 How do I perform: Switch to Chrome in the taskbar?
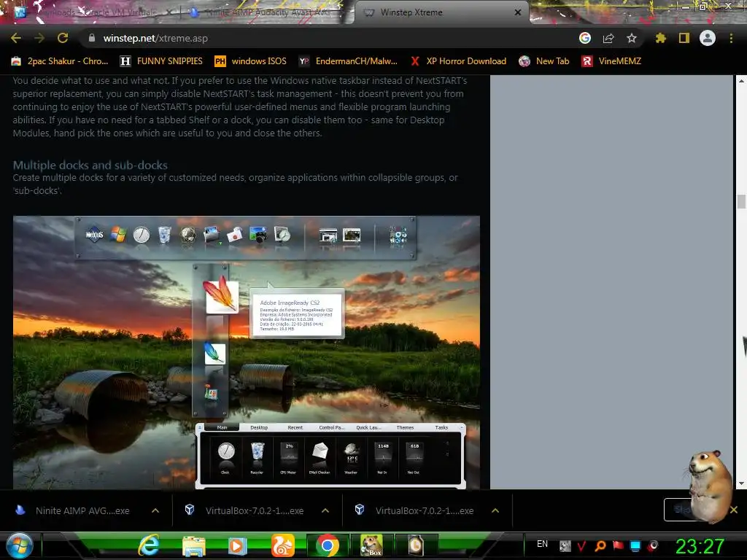click(x=328, y=545)
